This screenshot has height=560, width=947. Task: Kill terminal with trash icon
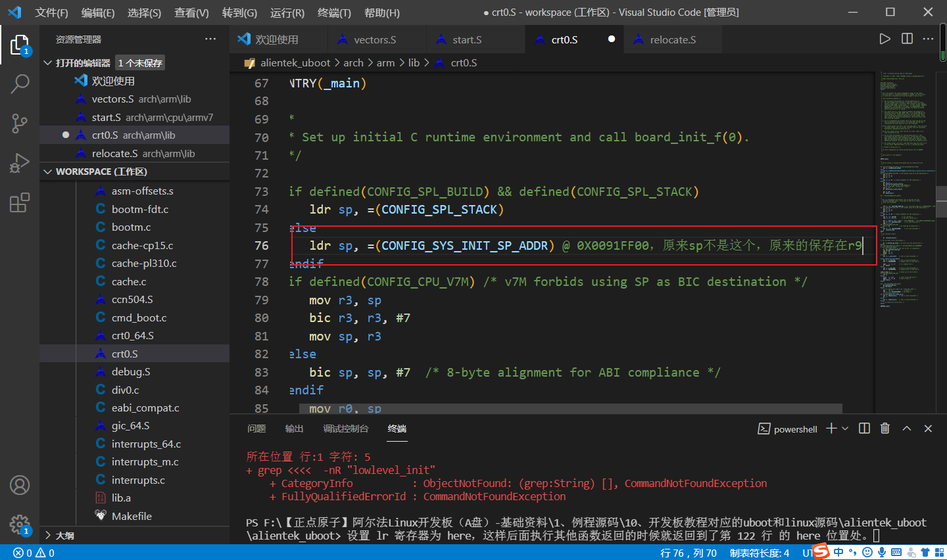[x=885, y=429]
